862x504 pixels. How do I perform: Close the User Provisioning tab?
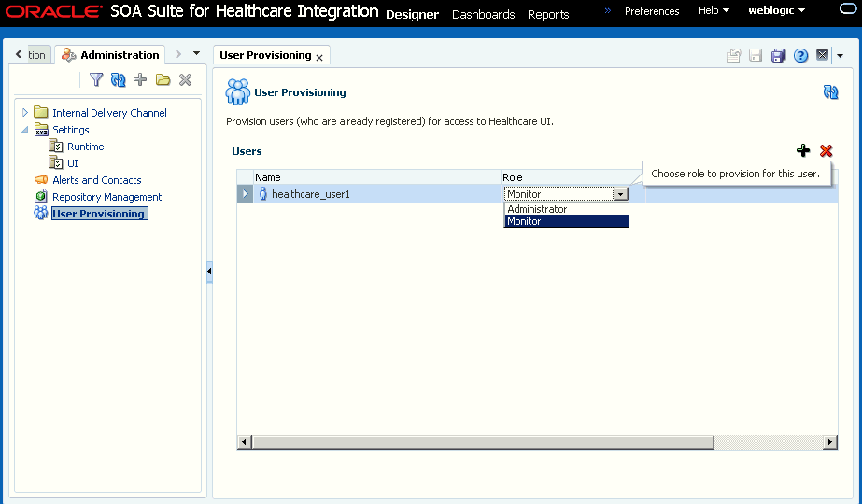(319, 57)
